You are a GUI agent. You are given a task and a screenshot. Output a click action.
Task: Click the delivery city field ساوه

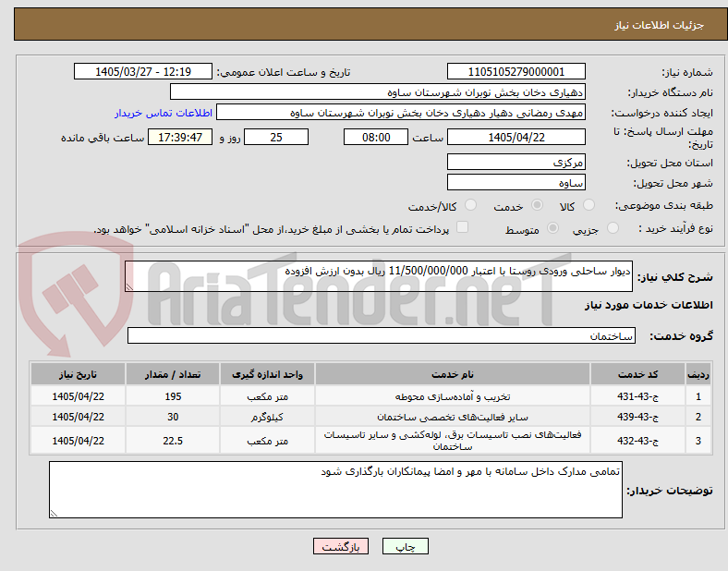516,182
